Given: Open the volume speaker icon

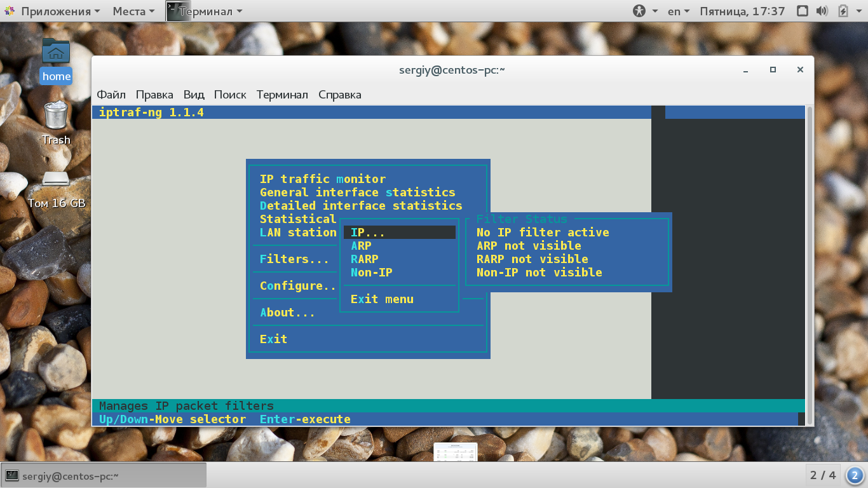Looking at the screenshot, I should click(822, 11).
